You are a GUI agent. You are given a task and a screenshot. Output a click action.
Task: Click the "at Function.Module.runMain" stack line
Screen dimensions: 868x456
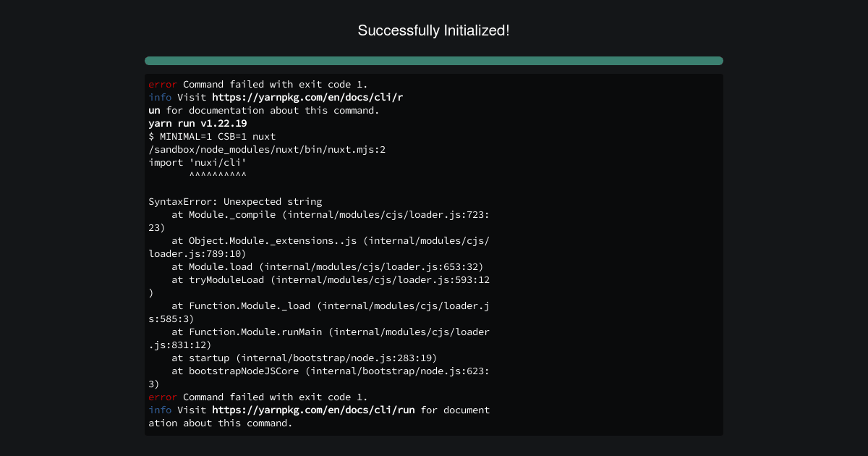click(319, 338)
